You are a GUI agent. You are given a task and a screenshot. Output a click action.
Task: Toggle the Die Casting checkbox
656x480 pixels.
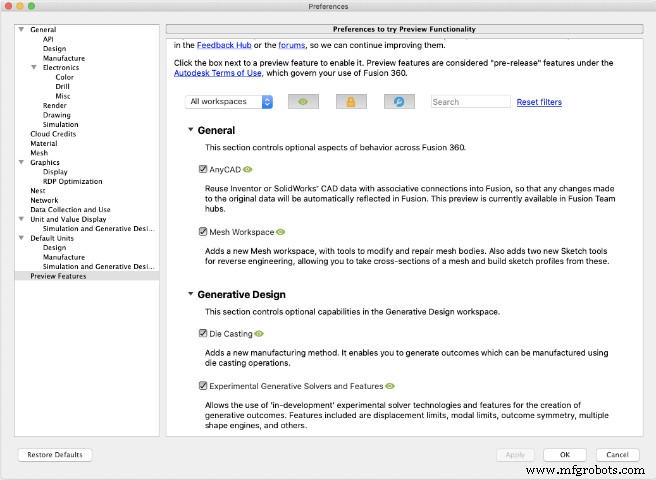203,333
